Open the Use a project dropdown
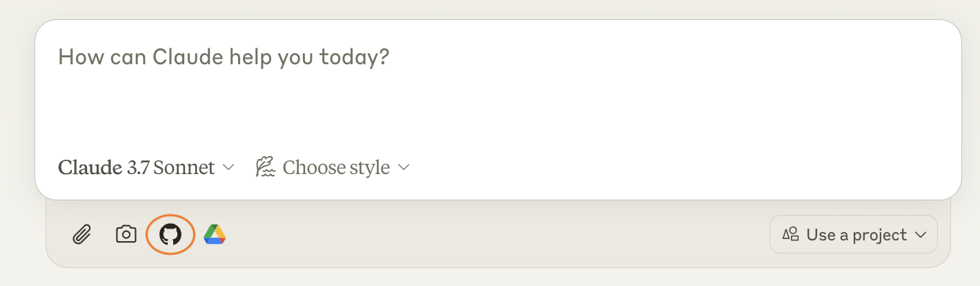This screenshot has height=286, width=980. pos(854,234)
